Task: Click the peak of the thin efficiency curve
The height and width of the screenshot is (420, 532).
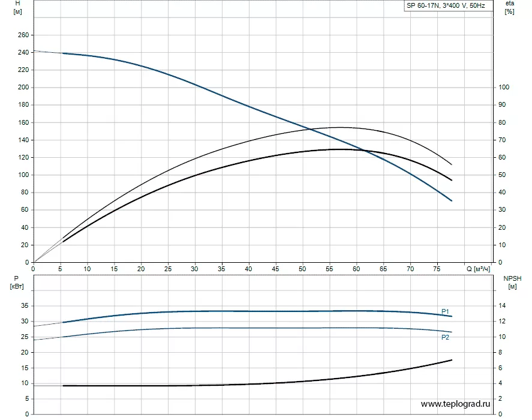Action: pos(339,127)
